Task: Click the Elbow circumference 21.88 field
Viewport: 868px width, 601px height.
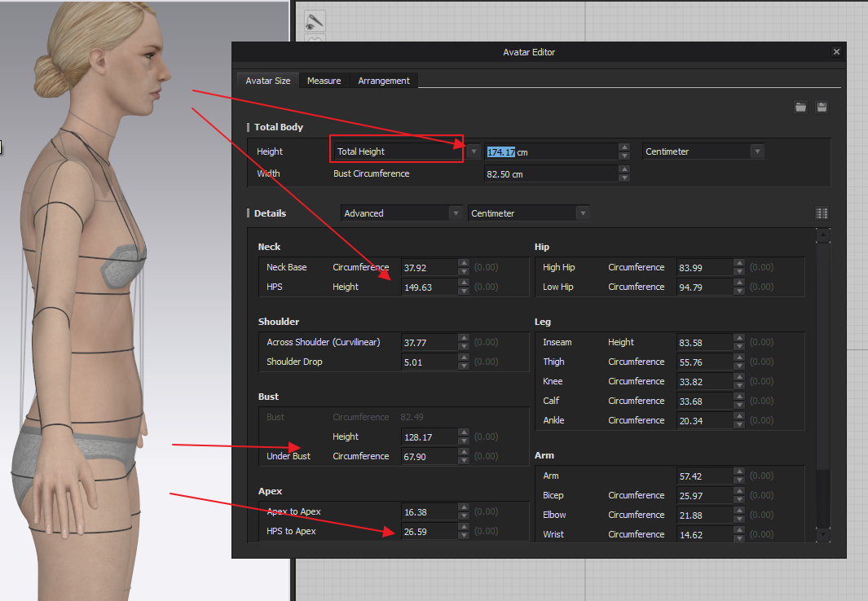Action: click(705, 515)
